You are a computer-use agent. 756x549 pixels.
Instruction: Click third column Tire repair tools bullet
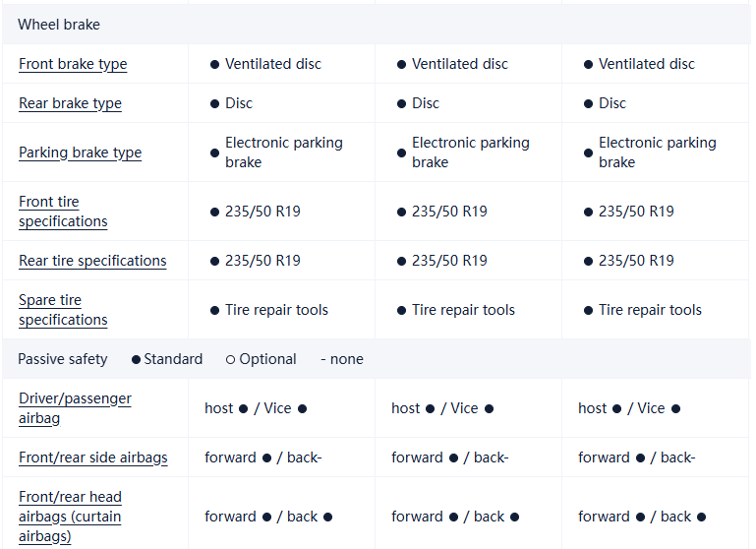coord(588,311)
